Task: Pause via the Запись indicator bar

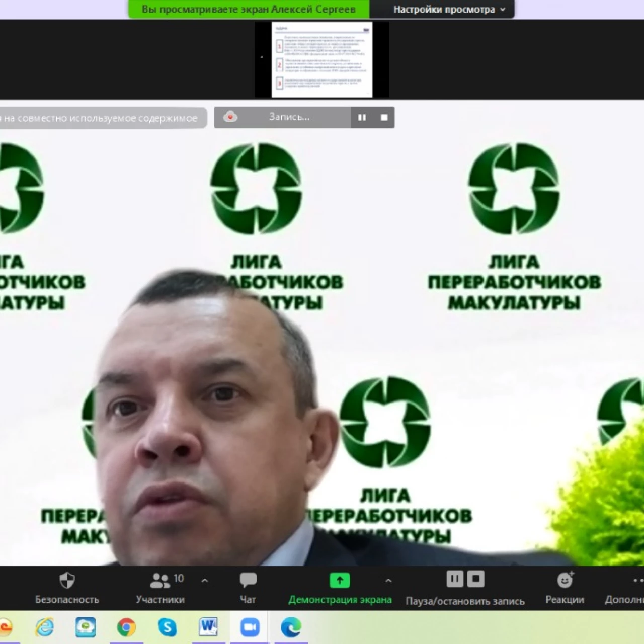Action: 362,117
